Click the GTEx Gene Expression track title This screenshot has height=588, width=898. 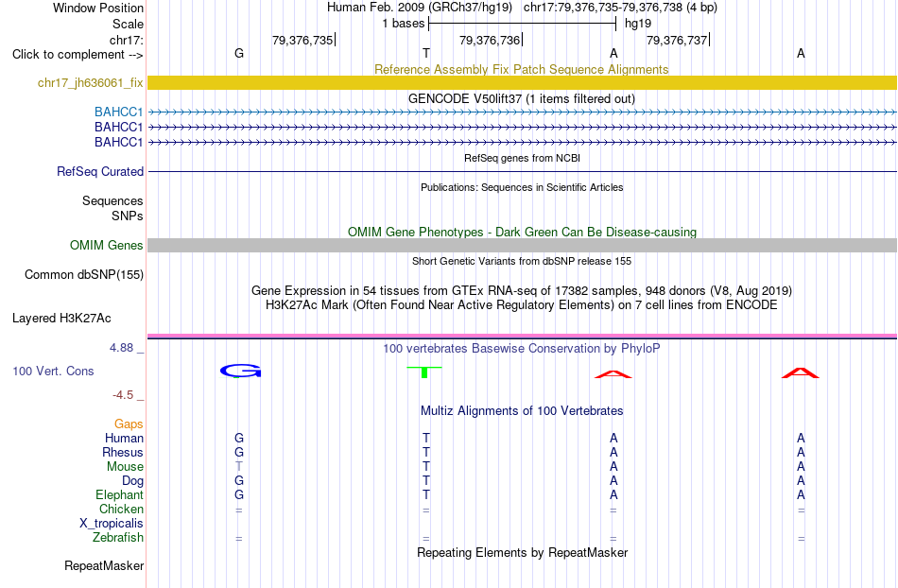(x=522, y=290)
